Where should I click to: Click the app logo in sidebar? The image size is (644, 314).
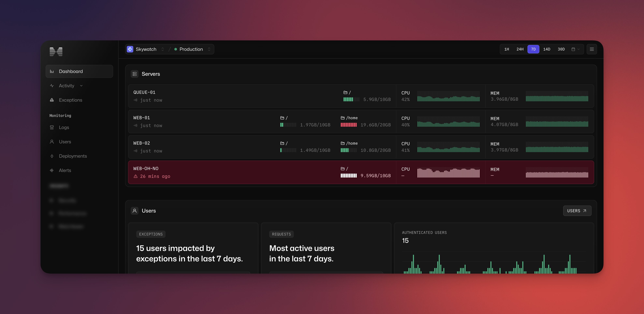56,52
